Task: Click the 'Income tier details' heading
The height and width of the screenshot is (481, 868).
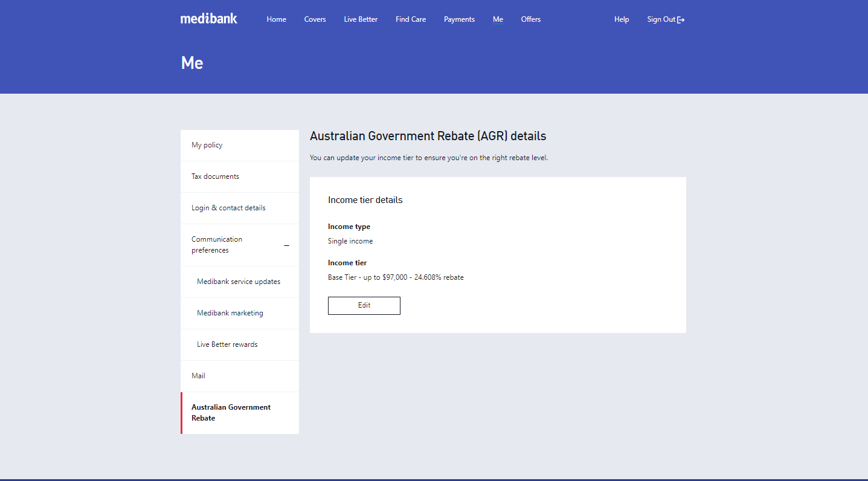Action: pos(365,200)
